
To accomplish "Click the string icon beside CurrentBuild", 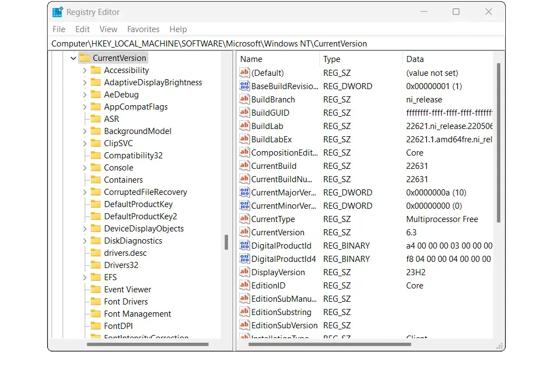I will [244, 166].
